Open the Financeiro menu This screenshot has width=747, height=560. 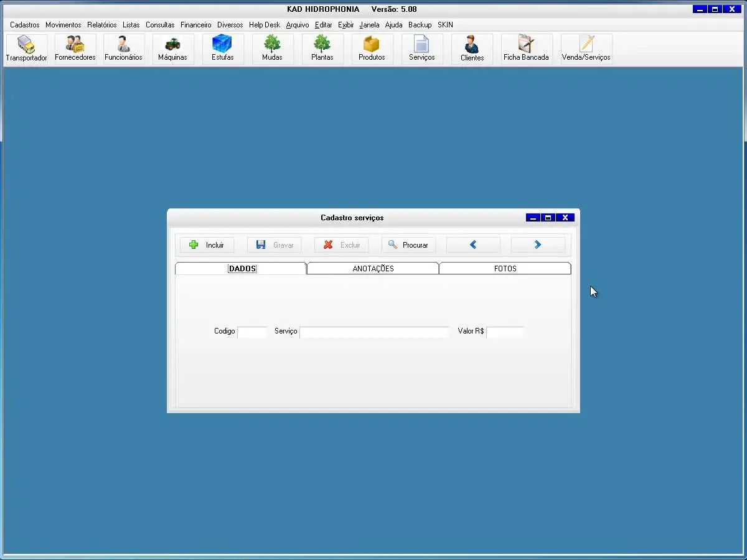[x=195, y=25]
